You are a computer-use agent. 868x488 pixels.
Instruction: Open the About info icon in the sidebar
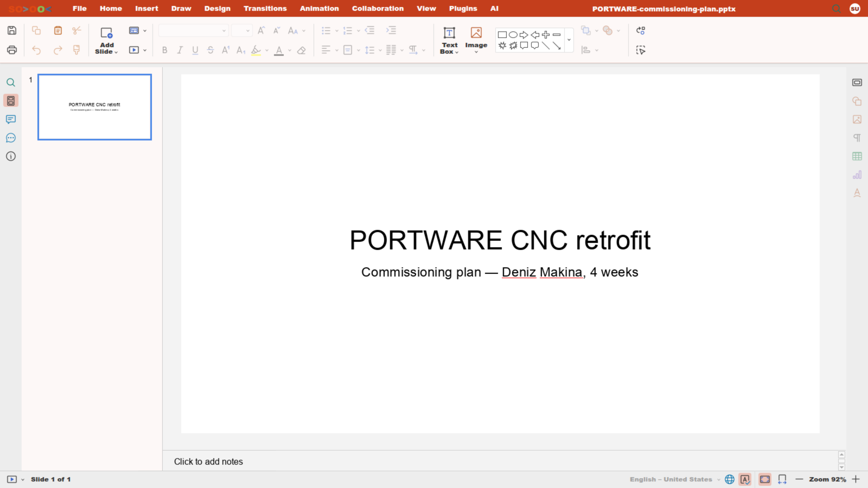tap(11, 156)
